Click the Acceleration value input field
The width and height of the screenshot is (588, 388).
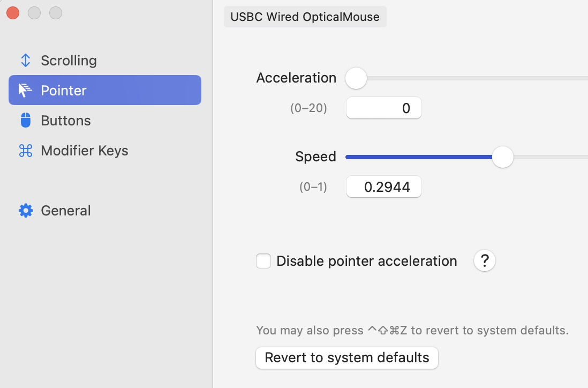[x=383, y=108]
